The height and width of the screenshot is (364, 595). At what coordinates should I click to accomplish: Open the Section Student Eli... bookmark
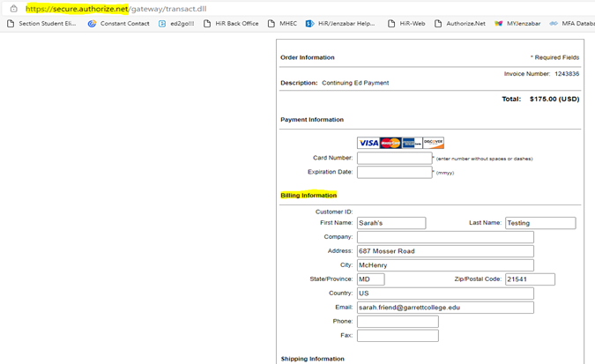(x=41, y=24)
